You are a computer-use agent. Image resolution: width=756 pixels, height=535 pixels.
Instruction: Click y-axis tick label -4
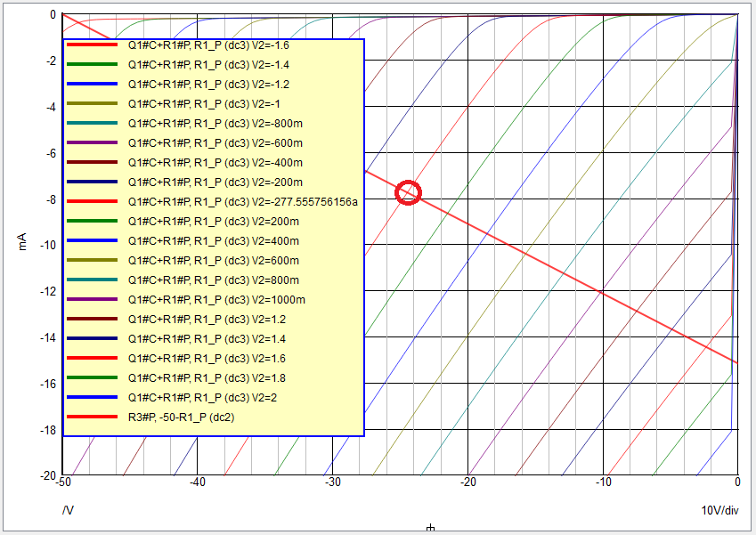pyautogui.click(x=51, y=108)
